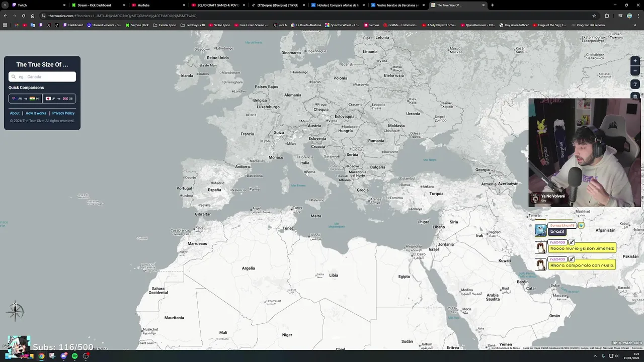The width and height of the screenshot is (644, 362).
Task: Click the Turquía label on map
Action: 436,194
